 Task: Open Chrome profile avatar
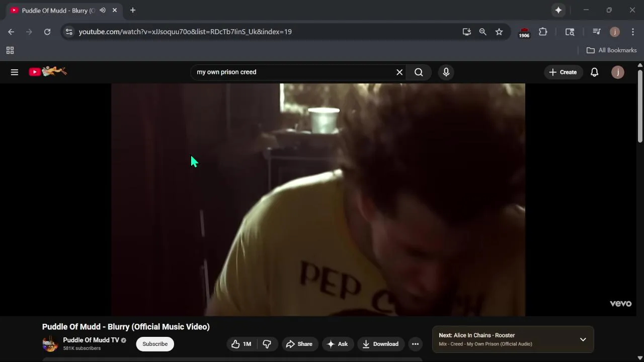615,32
